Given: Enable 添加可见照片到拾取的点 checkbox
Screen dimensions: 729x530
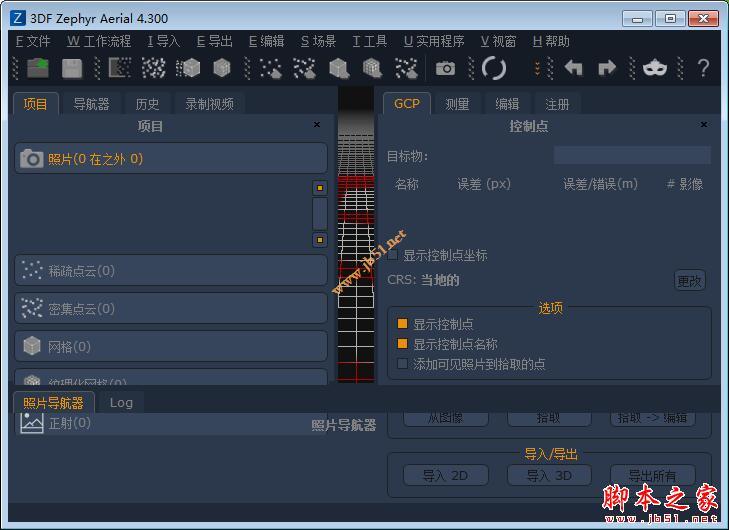Looking at the screenshot, I should coord(403,364).
